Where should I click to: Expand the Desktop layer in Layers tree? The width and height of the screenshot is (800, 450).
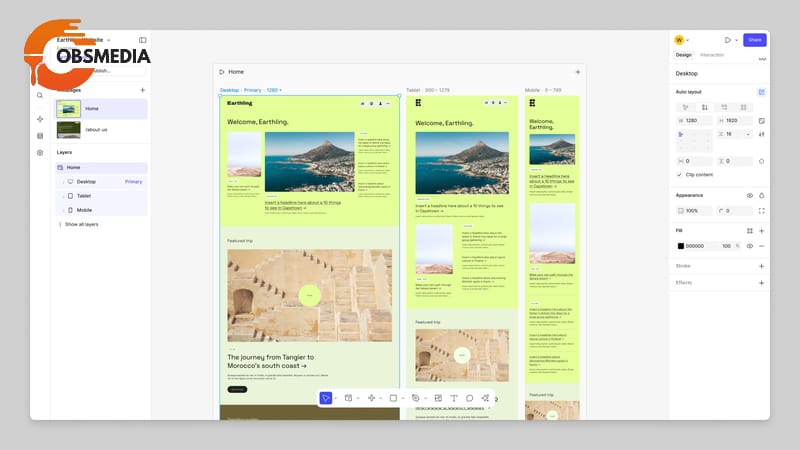point(61,182)
